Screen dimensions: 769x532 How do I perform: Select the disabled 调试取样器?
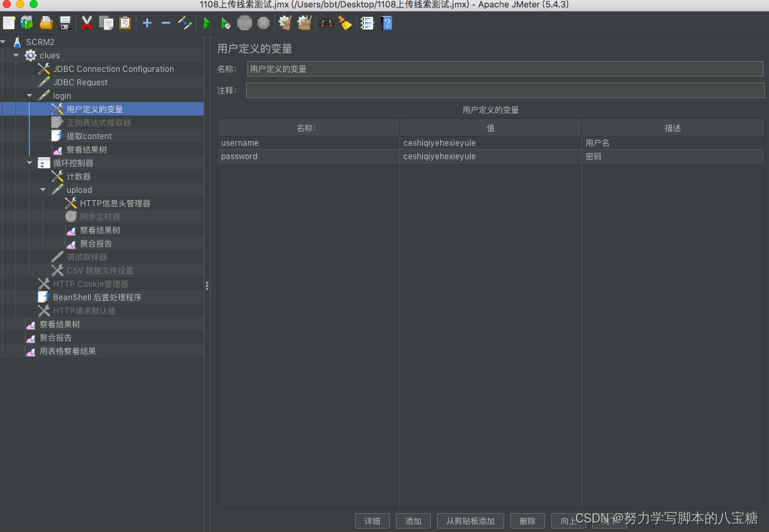86,257
